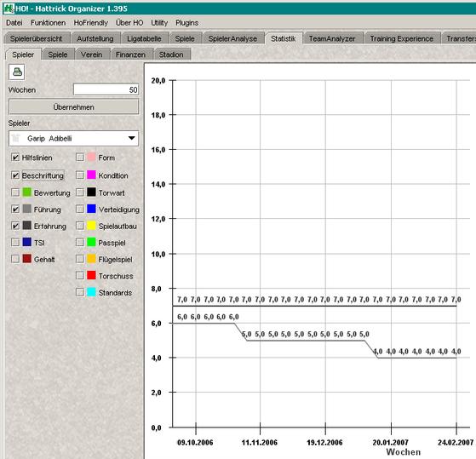Click the magenta Kondition color square
The image size is (476, 459).
click(x=91, y=175)
